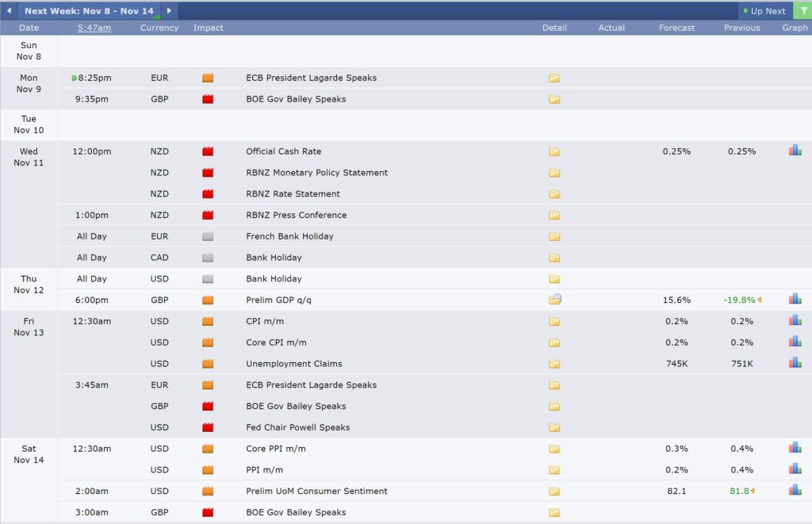Open detail folder for RBNZ Monetary Policy Statement
Viewport: 812px width, 524px height.
(554, 173)
